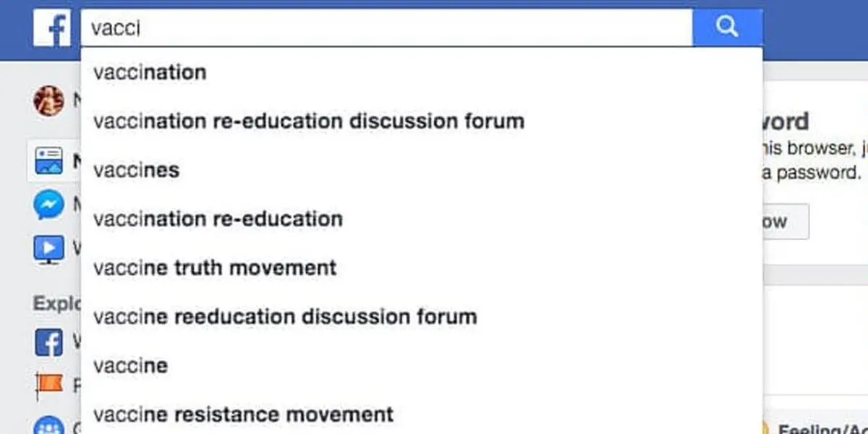This screenshot has width=868, height=434.
Task: Open the Messenger icon in sidebar
Action: (49, 205)
